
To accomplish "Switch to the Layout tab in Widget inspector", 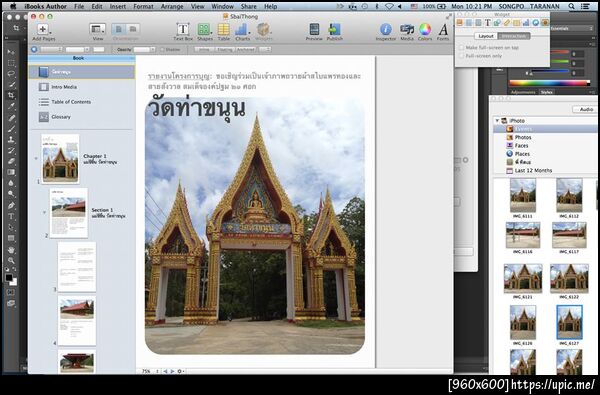I will (486, 36).
